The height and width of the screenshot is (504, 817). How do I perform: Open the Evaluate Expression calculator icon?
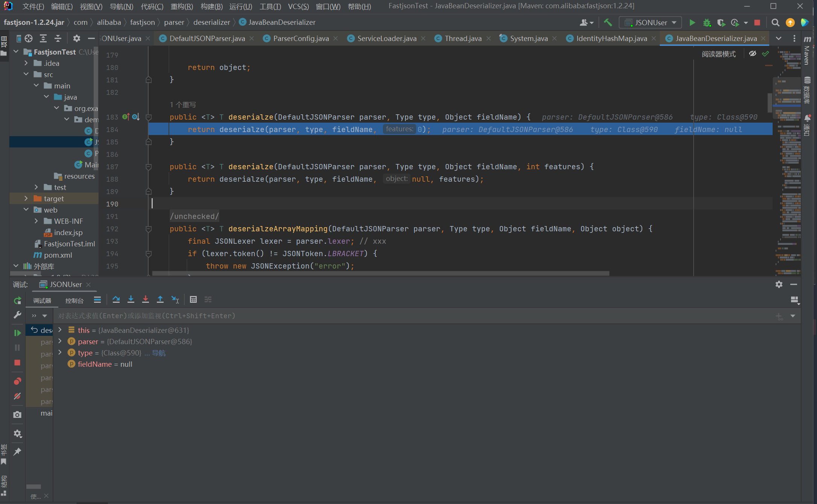[x=193, y=299]
